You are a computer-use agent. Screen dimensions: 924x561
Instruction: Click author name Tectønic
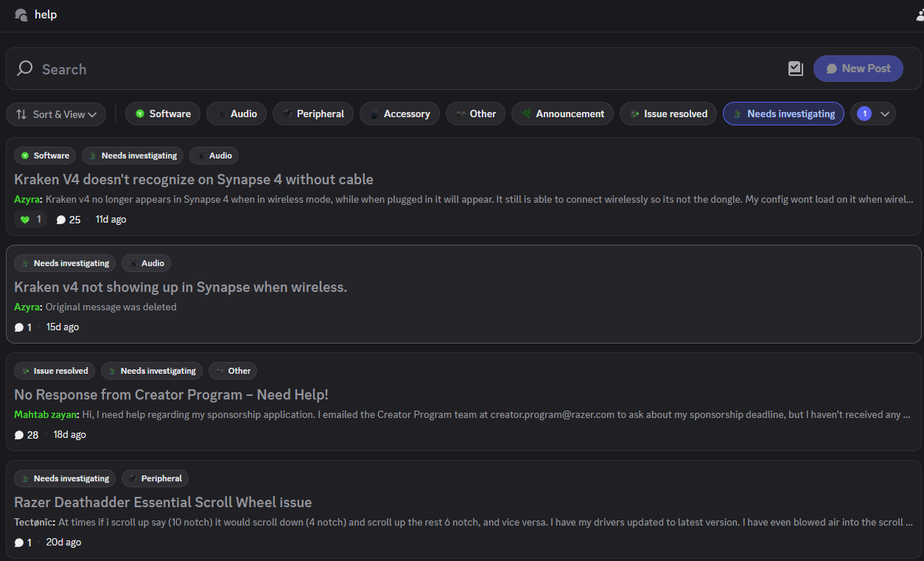click(x=35, y=522)
